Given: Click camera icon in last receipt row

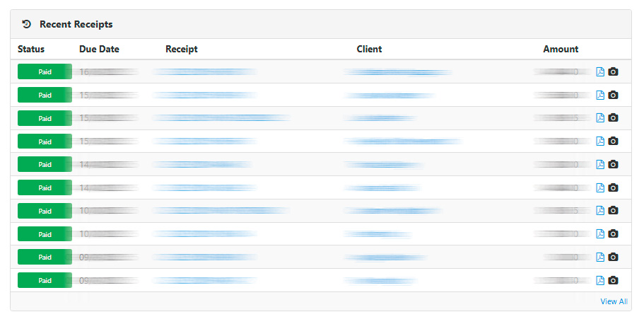Looking at the screenshot, I should point(613,280).
